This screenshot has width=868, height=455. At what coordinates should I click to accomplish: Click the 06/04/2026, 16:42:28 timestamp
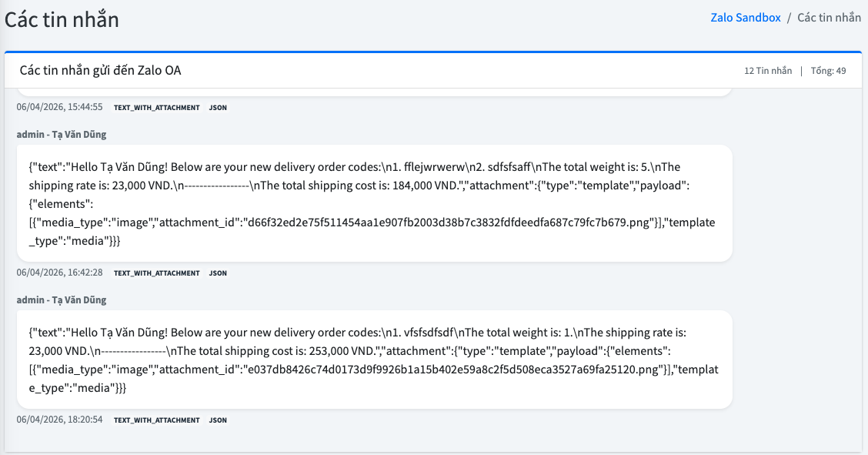pos(60,273)
